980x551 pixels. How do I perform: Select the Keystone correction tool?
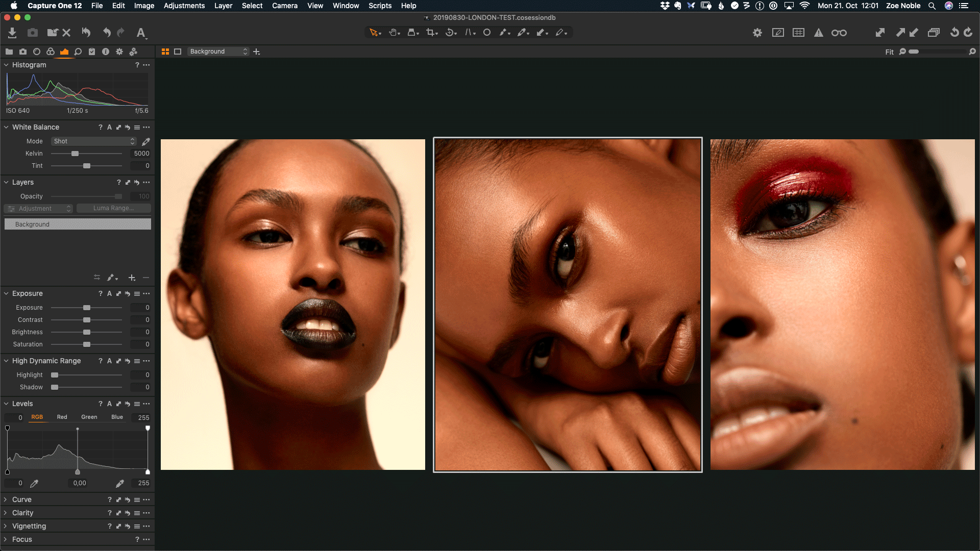tap(469, 33)
